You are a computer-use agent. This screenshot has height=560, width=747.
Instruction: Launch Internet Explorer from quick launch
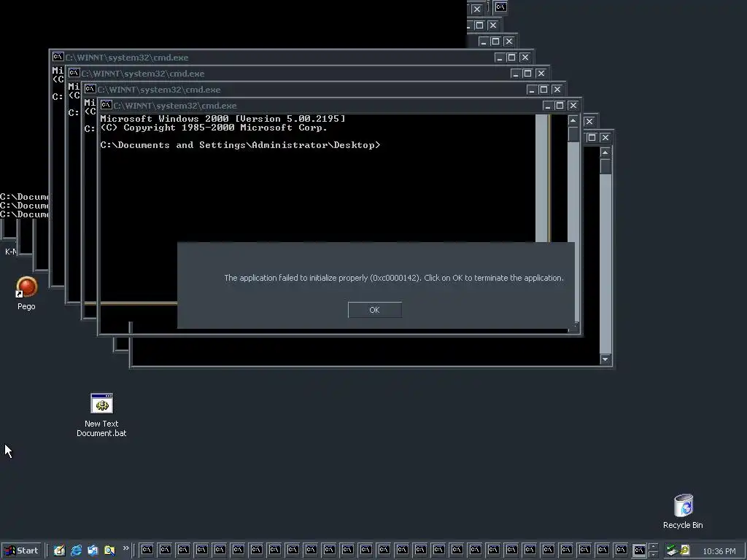(x=76, y=551)
